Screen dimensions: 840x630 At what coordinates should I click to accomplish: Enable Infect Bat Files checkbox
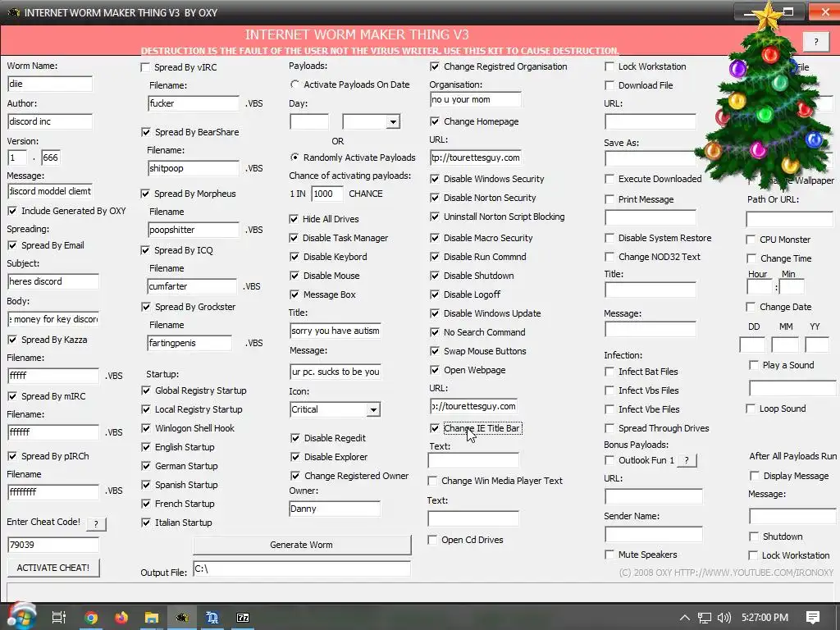(609, 372)
